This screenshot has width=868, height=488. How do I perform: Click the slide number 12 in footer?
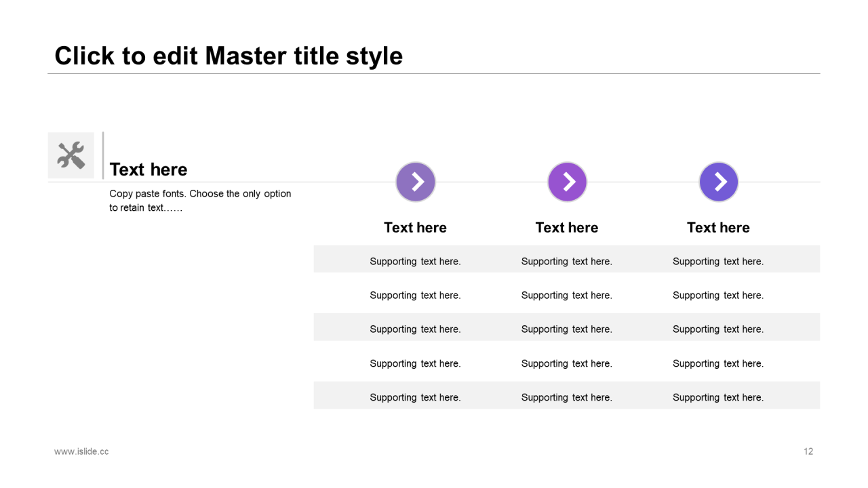coord(808,451)
